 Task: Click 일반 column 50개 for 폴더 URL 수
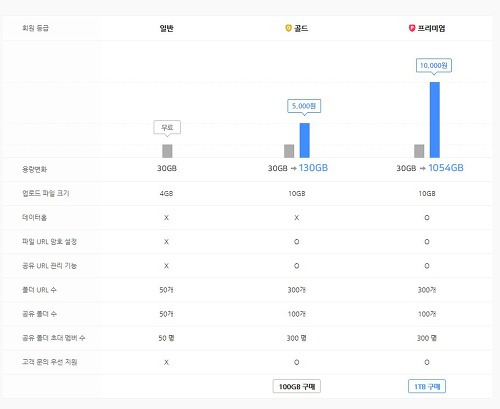pos(166,290)
